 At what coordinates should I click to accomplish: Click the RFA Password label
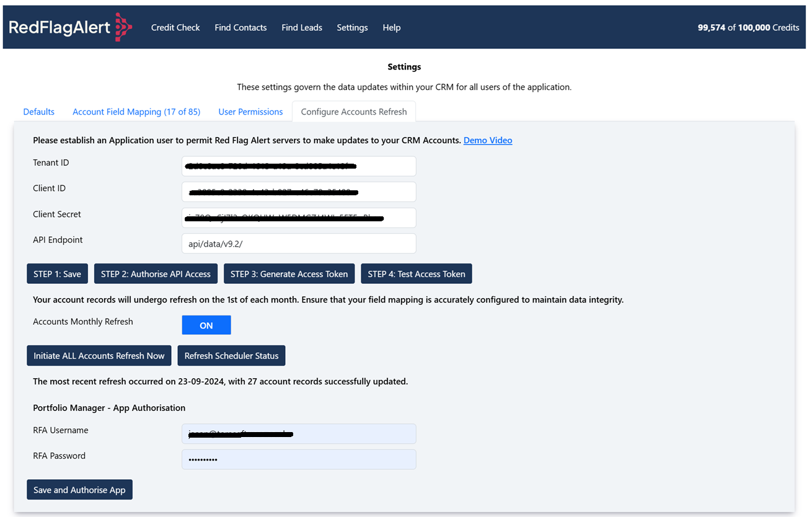pyautogui.click(x=59, y=456)
